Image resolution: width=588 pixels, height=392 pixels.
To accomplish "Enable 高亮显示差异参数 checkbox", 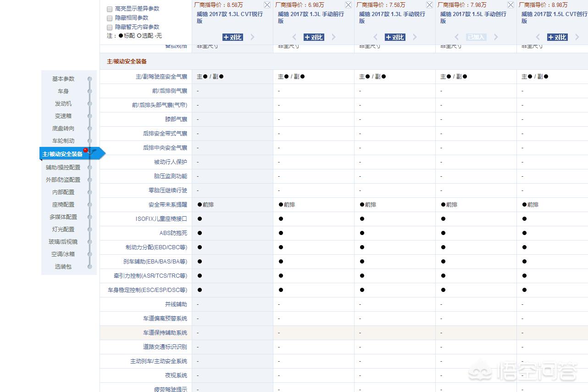I will [110, 9].
